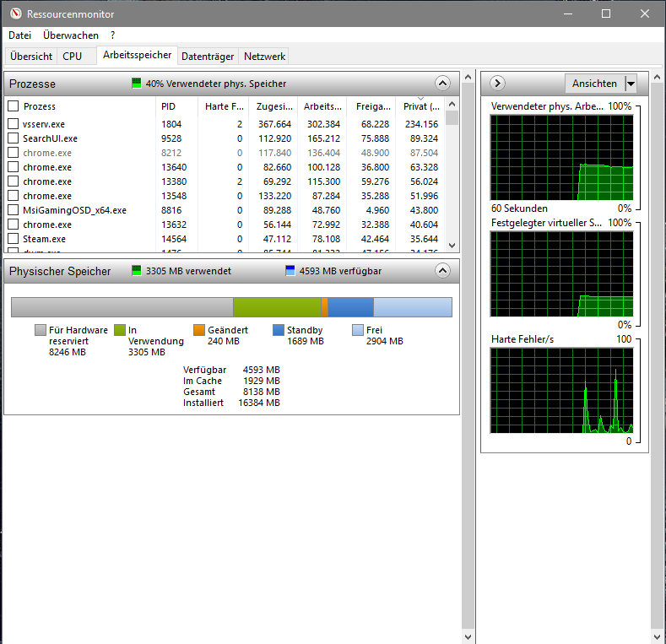The image size is (666, 644).
Task: Click the blue Standby legend swatch
Action: point(279,330)
